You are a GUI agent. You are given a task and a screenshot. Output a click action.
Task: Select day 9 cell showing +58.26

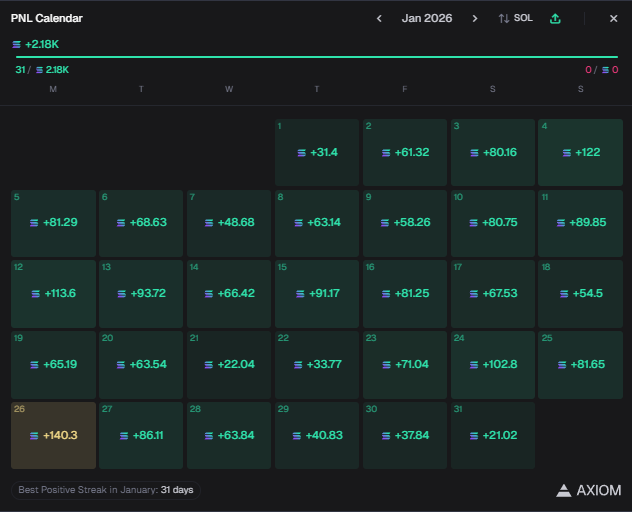click(405, 223)
